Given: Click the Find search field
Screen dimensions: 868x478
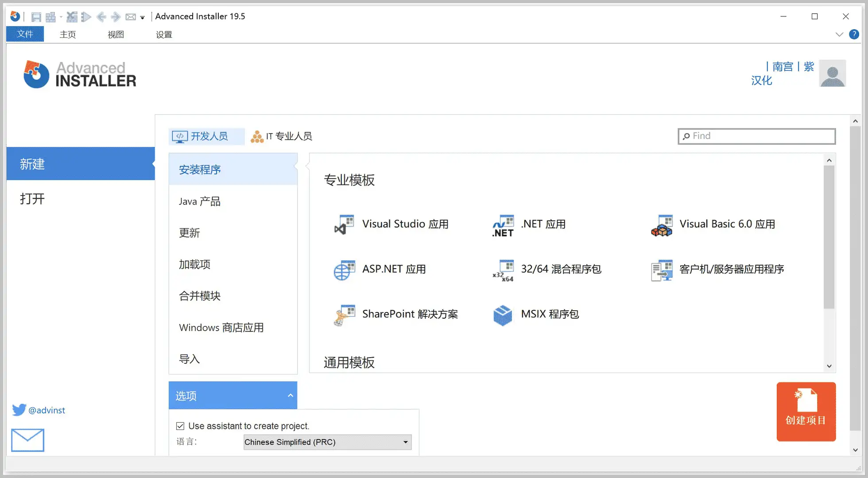Looking at the screenshot, I should pos(756,136).
